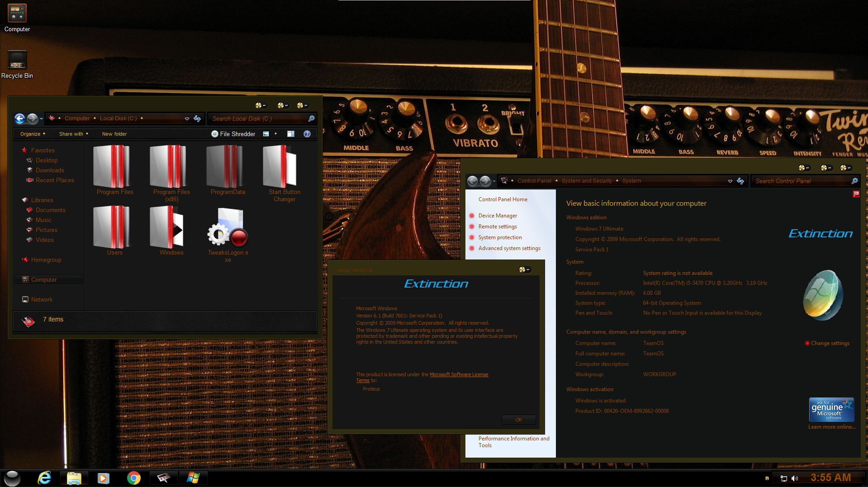Open the Computer desktop icon
Screen dimensions: 868x487
point(17,18)
